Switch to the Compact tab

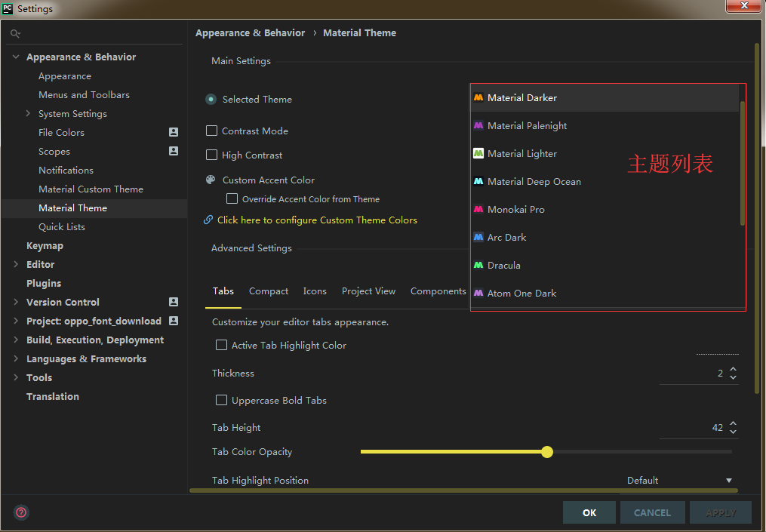pos(269,291)
